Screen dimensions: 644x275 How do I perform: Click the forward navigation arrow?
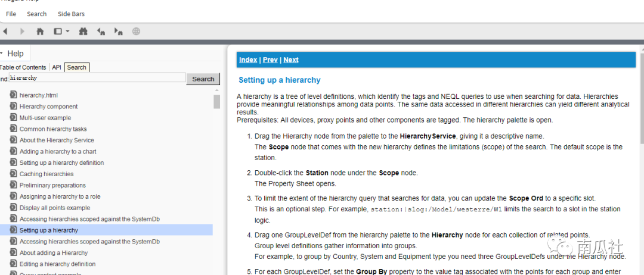coord(23,32)
